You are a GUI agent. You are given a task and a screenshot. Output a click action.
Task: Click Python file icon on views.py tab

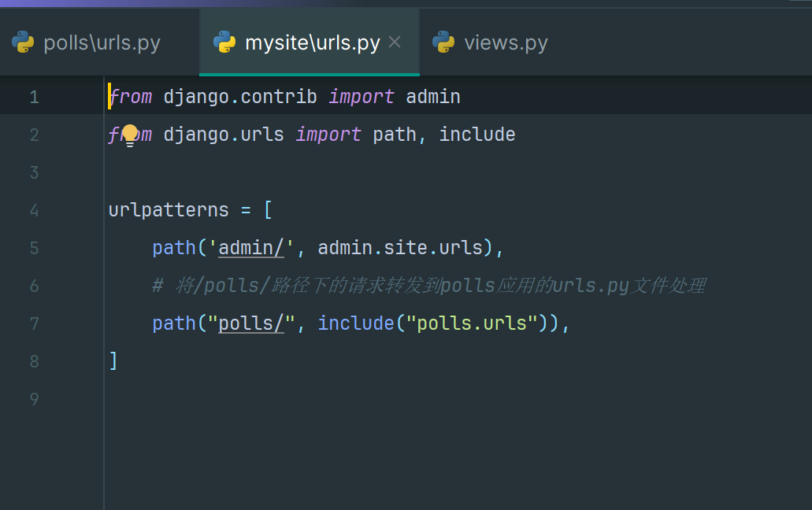(443, 42)
